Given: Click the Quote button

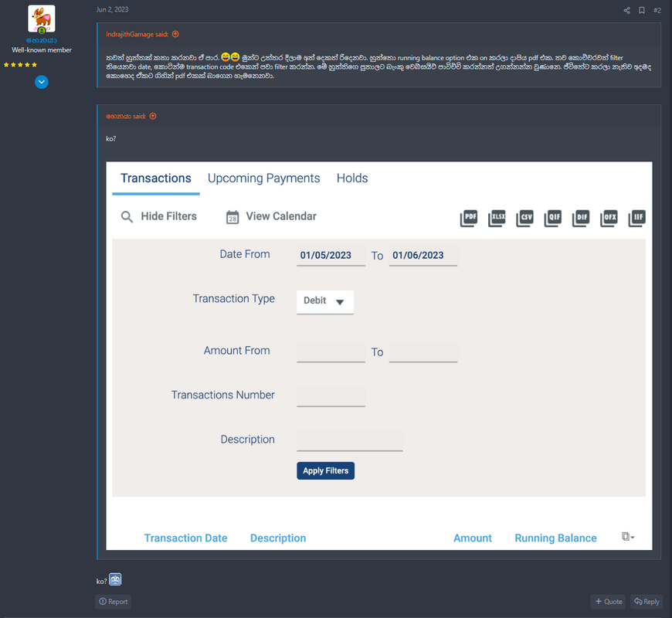Looking at the screenshot, I should pos(608,601).
